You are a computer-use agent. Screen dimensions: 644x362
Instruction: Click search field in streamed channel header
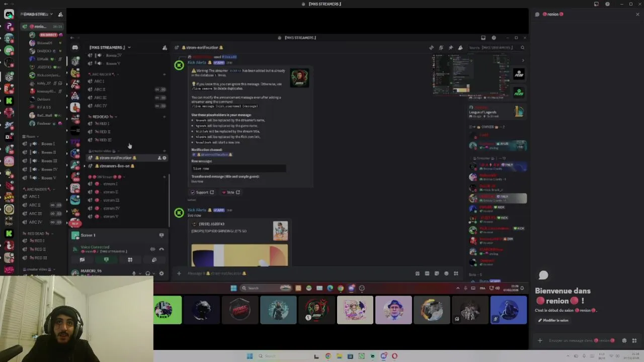click(x=496, y=48)
